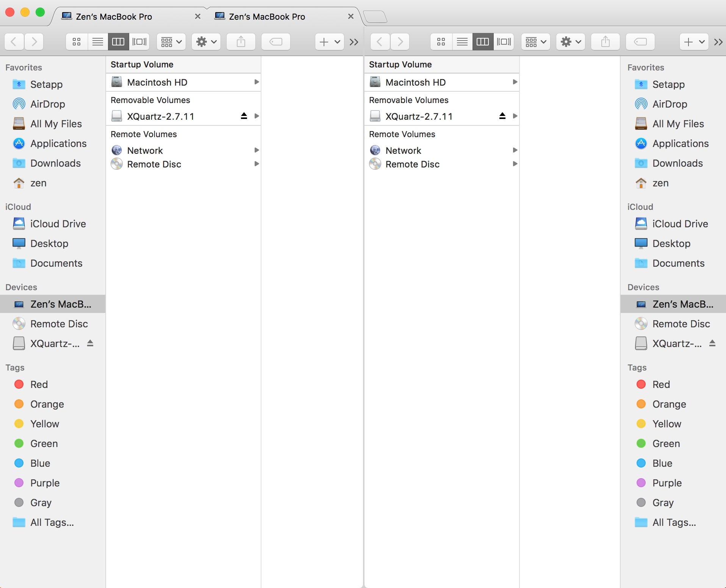Filter by Yellow tag in right sidebar
The image size is (726, 588).
(x=673, y=424)
